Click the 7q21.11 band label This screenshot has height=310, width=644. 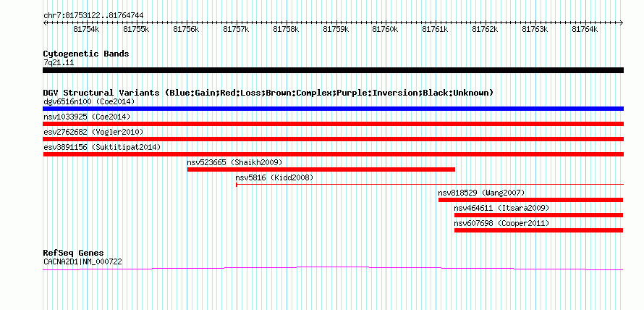coord(59,63)
